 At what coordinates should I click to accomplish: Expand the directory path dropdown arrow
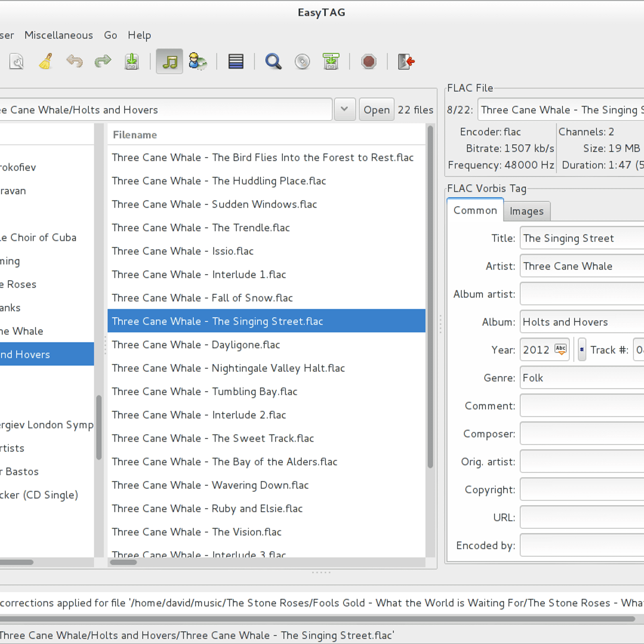pos(345,109)
